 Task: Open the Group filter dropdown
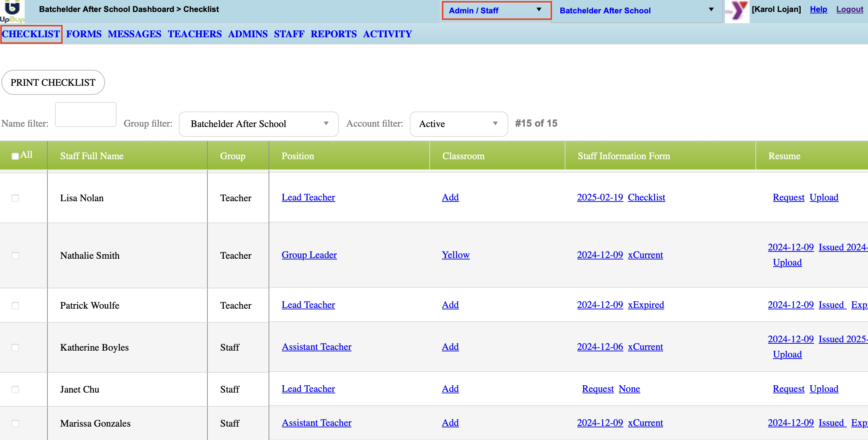259,124
